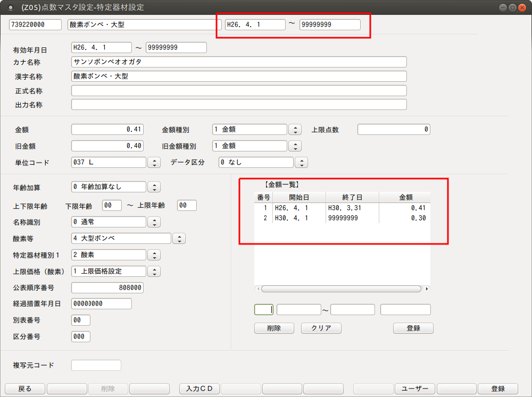This screenshot has width=532, height=397.
Task: Open the 単位コード dropdown arrow
Action: point(154,163)
